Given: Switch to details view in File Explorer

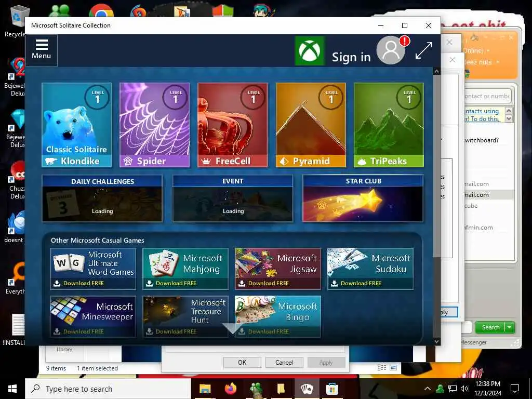Looking at the screenshot, I should (382, 367).
